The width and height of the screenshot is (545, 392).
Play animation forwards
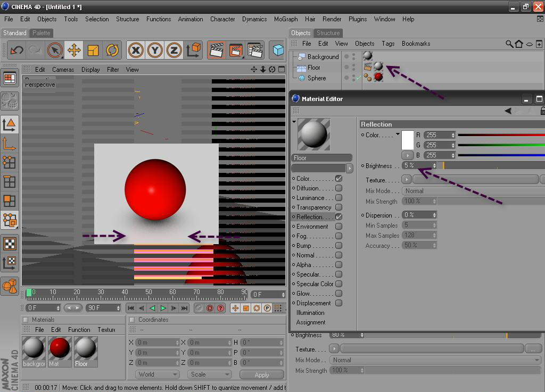[163, 308]
